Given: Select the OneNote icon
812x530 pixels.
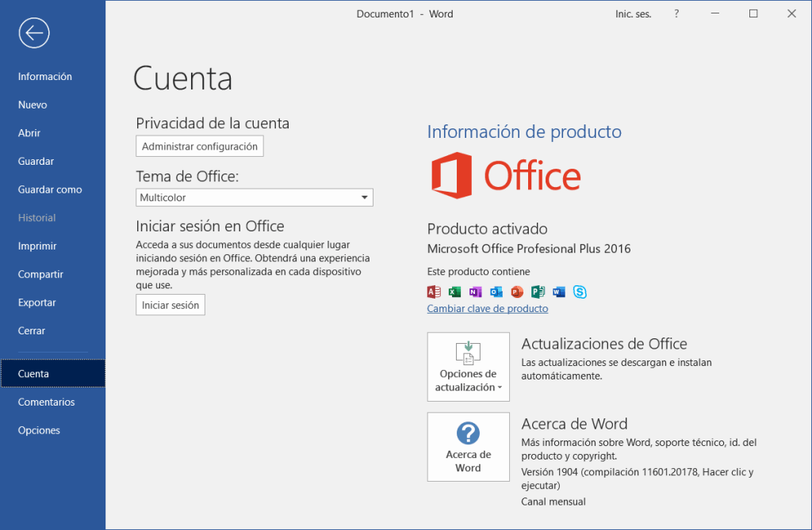Looking at the screenshot, I should [x=474, y=292].
